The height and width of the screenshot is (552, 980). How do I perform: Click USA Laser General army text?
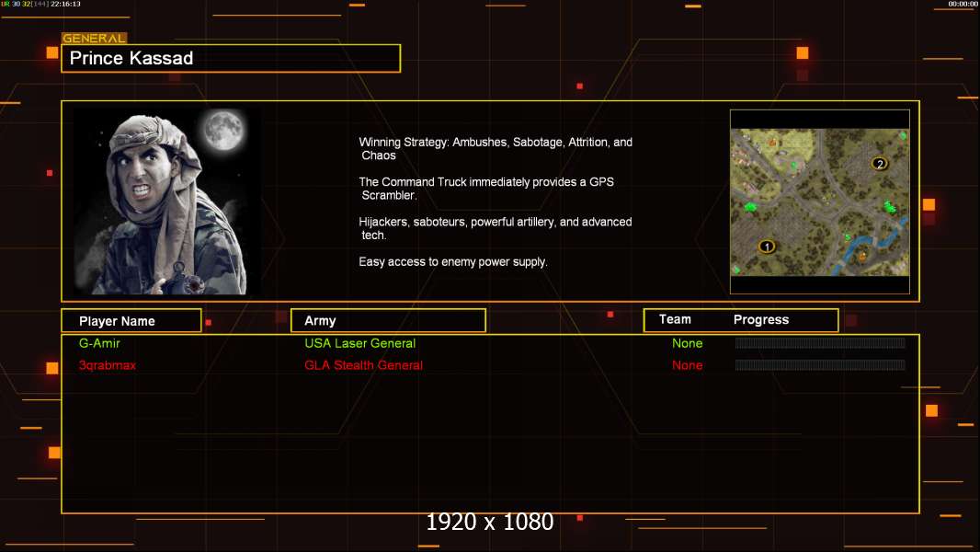click(360, 343)
